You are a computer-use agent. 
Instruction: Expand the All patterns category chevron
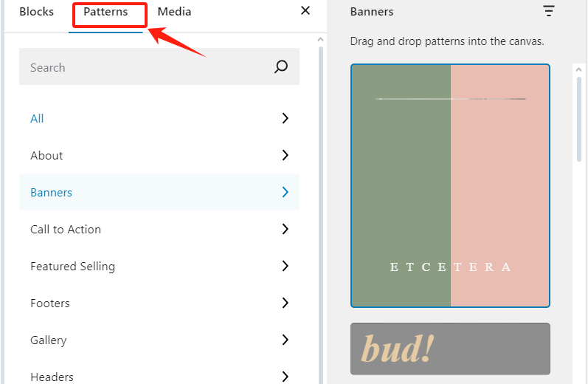(286, 118)
